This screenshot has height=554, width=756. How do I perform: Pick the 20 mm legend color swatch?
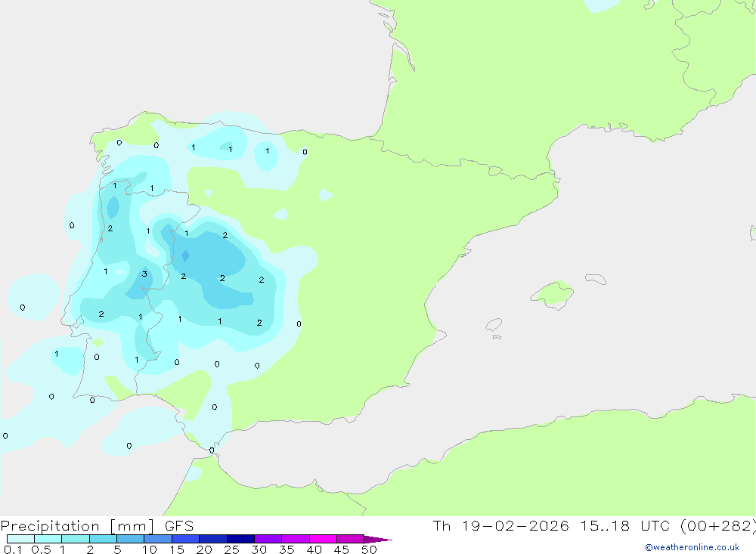(x=213, y=539)
